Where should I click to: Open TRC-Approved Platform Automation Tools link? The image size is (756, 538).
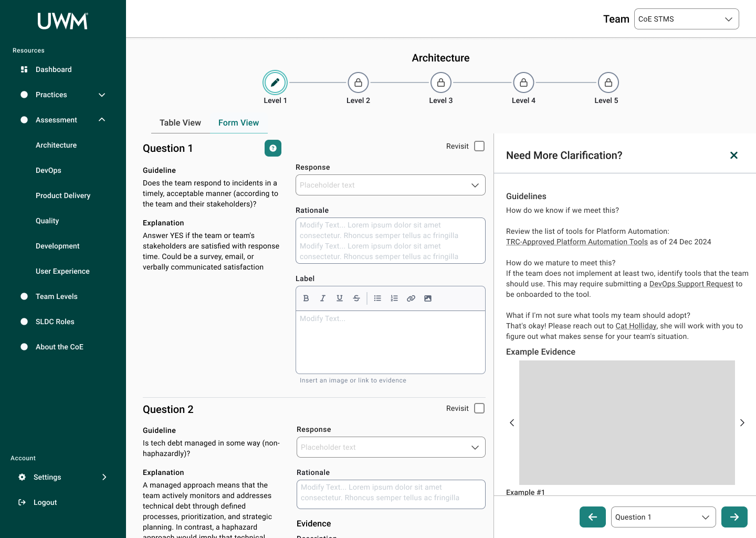click(577, 242)
